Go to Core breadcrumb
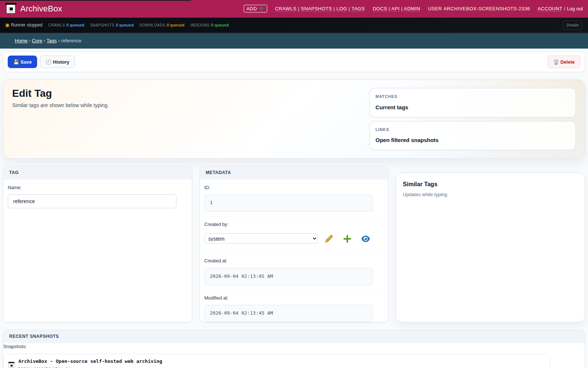 (x=37, y=41)
